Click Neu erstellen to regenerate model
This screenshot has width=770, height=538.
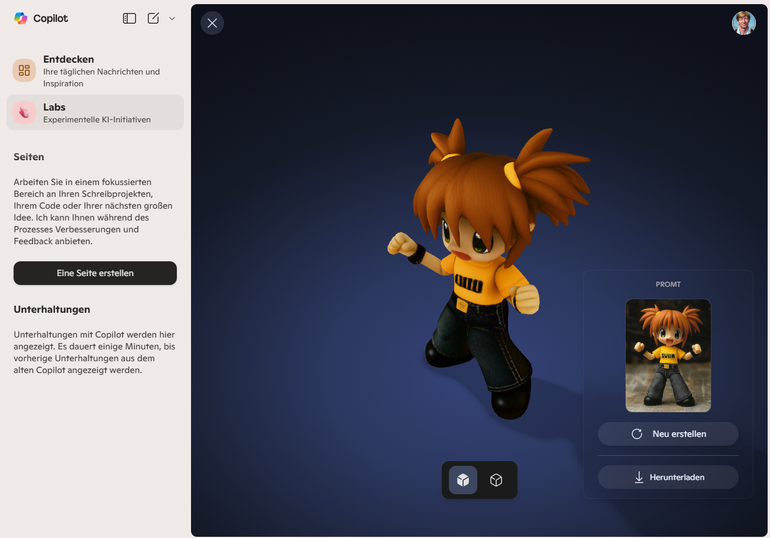[x=668, y=434]
